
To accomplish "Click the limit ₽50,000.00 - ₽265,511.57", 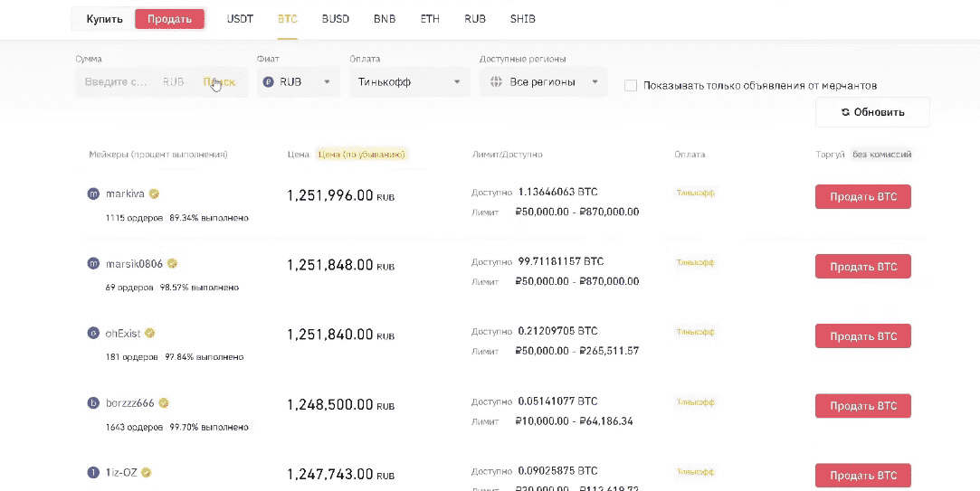I will pyautogui.click(x=577, y=351).
